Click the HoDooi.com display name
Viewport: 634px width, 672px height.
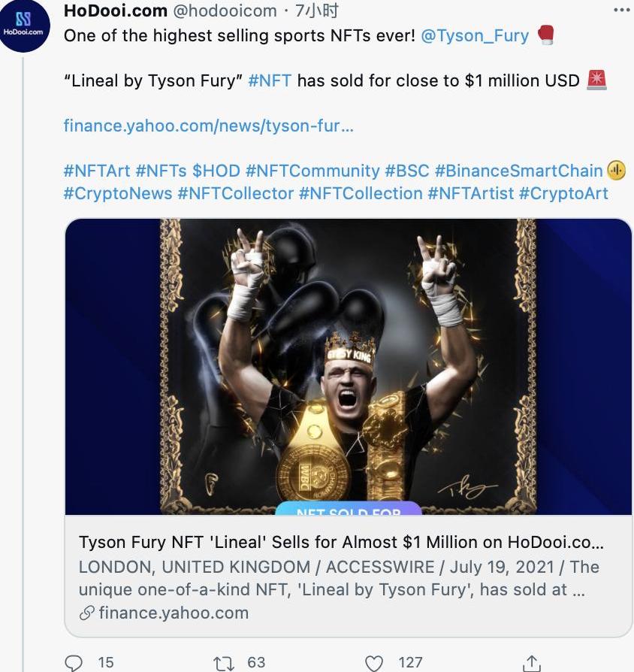pyautogui.click(x=116, y=11)
